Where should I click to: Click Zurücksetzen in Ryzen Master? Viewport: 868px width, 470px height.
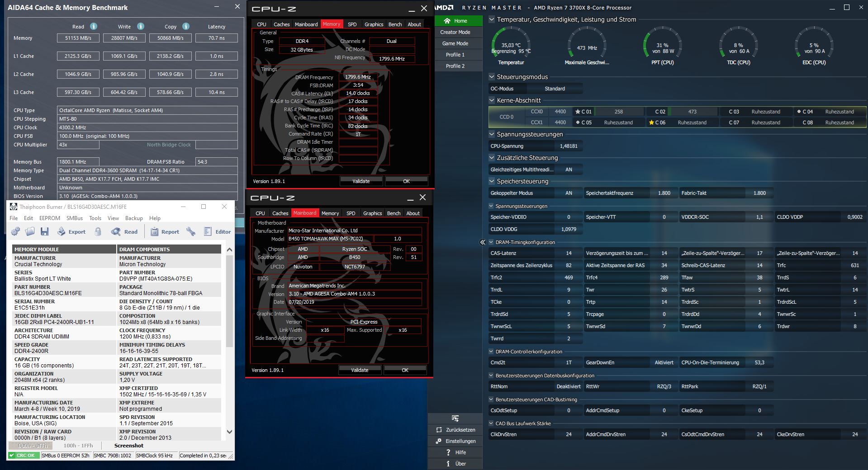pos(455,430)
